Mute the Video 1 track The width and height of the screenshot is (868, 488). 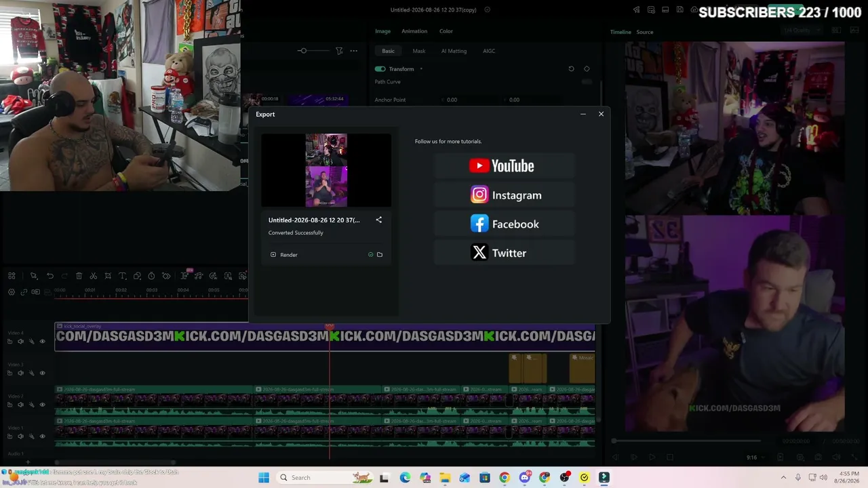[x=20, y=436]
